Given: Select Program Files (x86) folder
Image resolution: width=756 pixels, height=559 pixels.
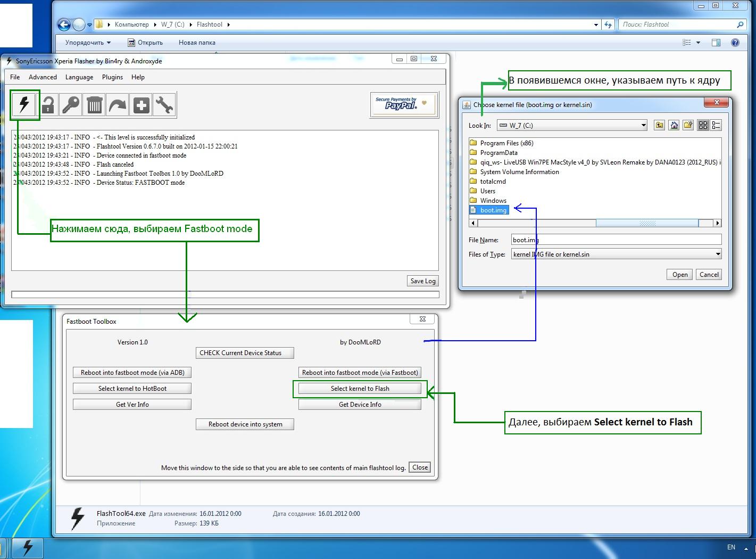Looking at the screenshot, I should 501,143.
